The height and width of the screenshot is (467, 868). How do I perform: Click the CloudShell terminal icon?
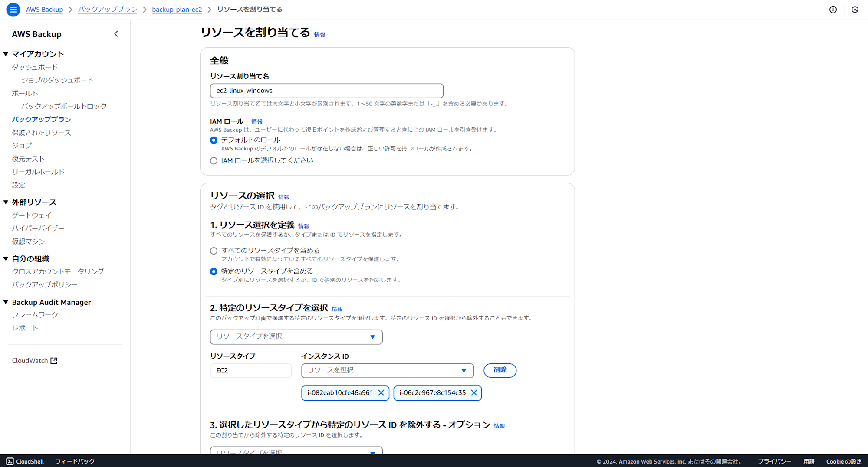pyautogui.click(x=10, y=461)
